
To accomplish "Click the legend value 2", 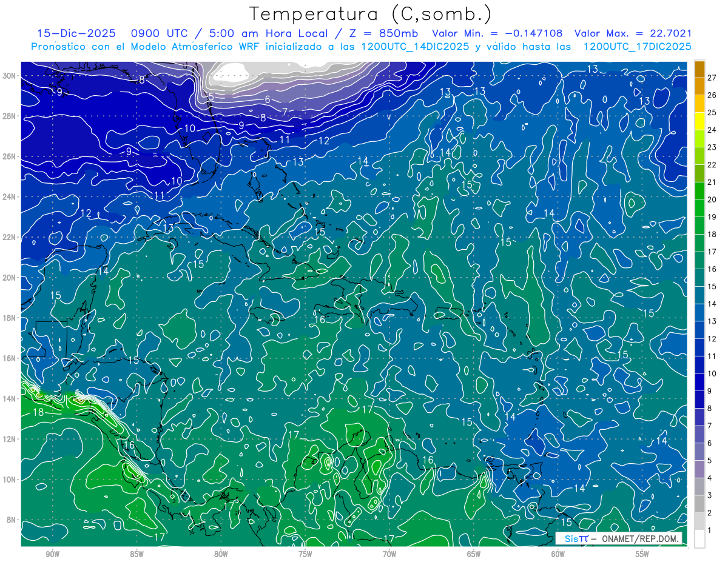I will (x=710, y=513).
